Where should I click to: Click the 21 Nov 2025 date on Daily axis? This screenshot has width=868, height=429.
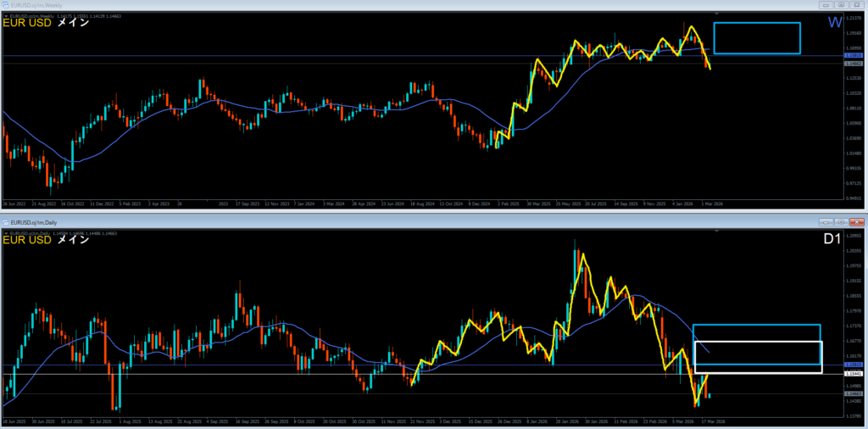[x=424, y=422]
